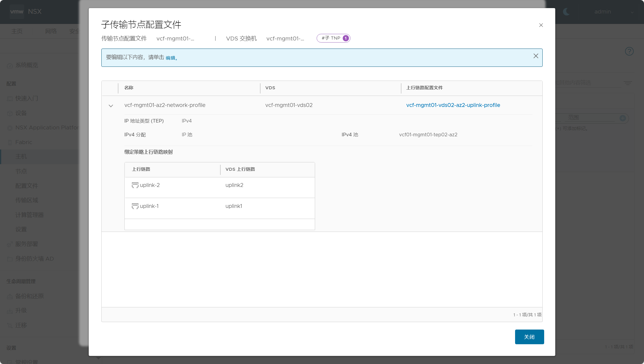
Task: Sort by the 名称 column header
Action: (x=129, y=88)
